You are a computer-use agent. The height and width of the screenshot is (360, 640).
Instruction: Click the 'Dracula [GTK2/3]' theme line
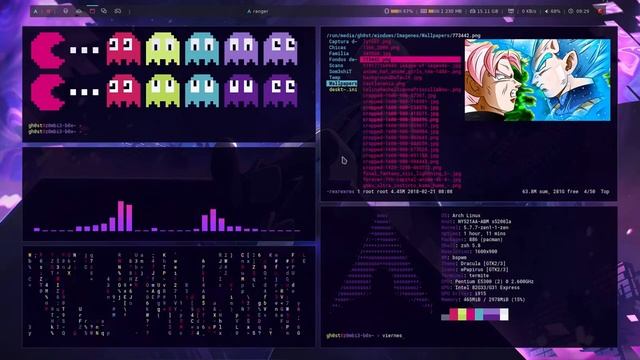click(473, 263)
